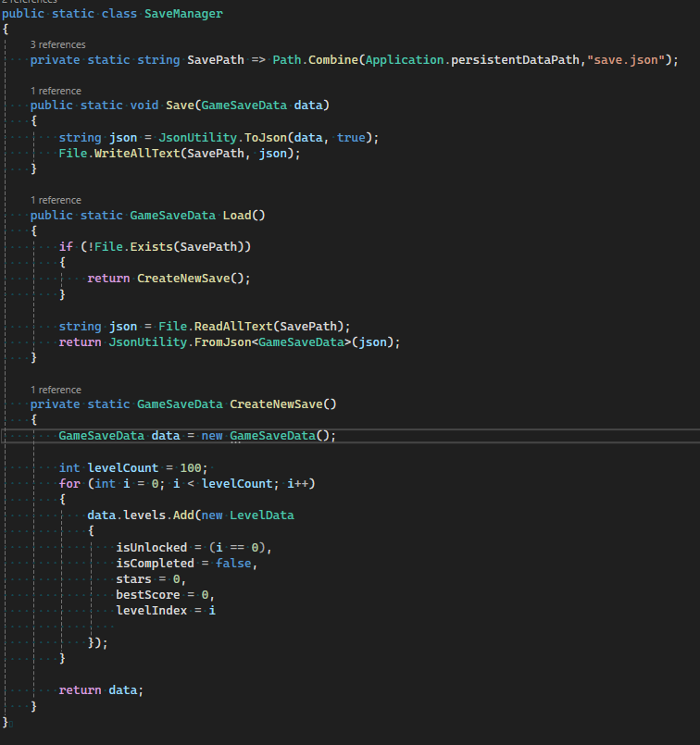The height and width of the screenshot is (745, 700).
Task: Click Application in the SavePath line
Action: click(x=405, y=60)
